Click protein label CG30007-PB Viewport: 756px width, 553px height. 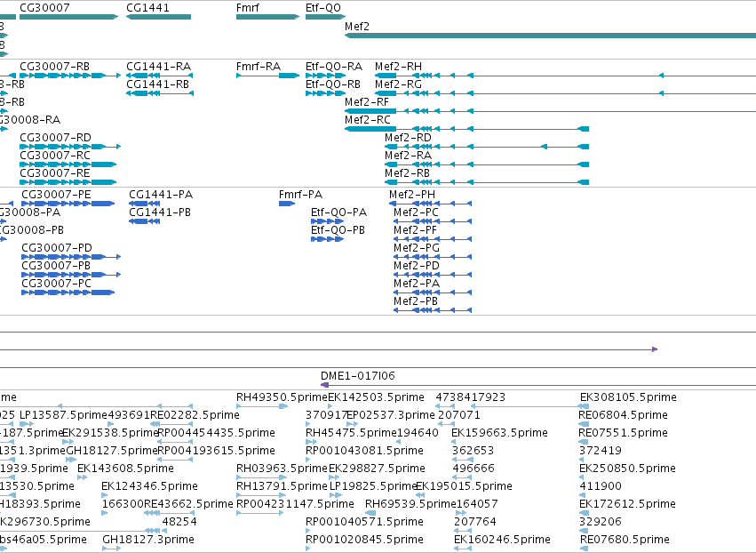(56, 266)
